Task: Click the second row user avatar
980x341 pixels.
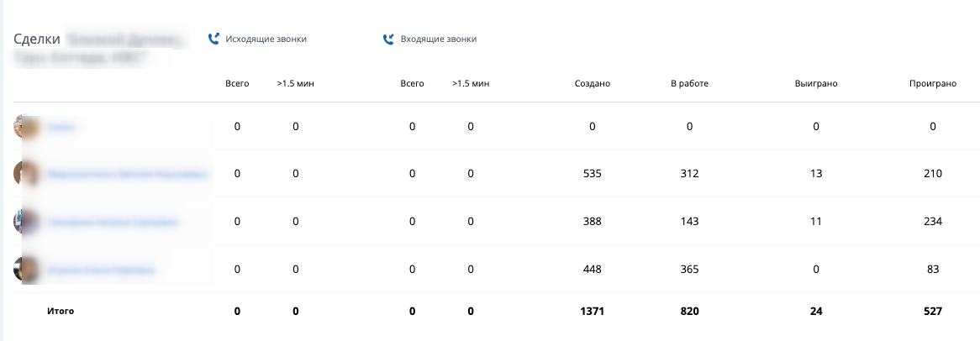Action: click(27, 174)
